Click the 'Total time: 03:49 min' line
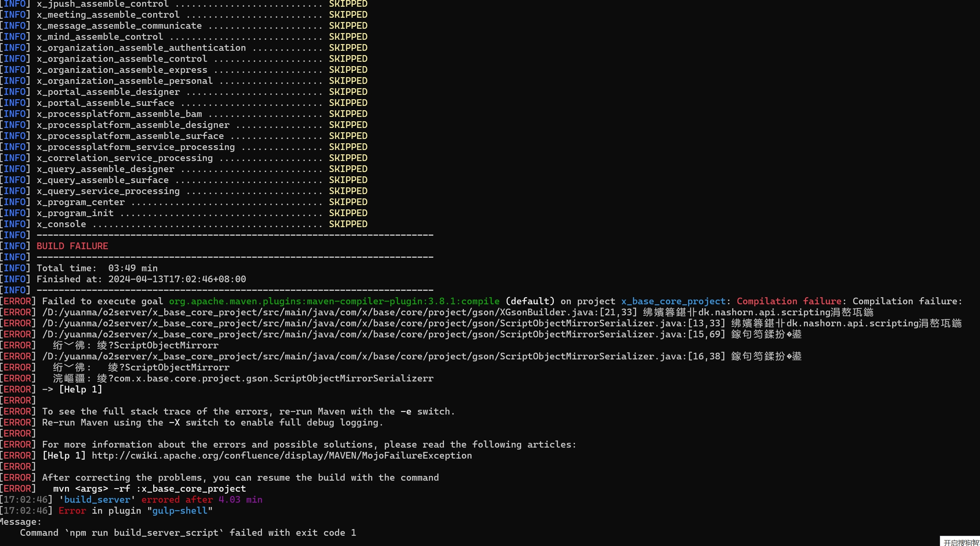 [97, 268]
